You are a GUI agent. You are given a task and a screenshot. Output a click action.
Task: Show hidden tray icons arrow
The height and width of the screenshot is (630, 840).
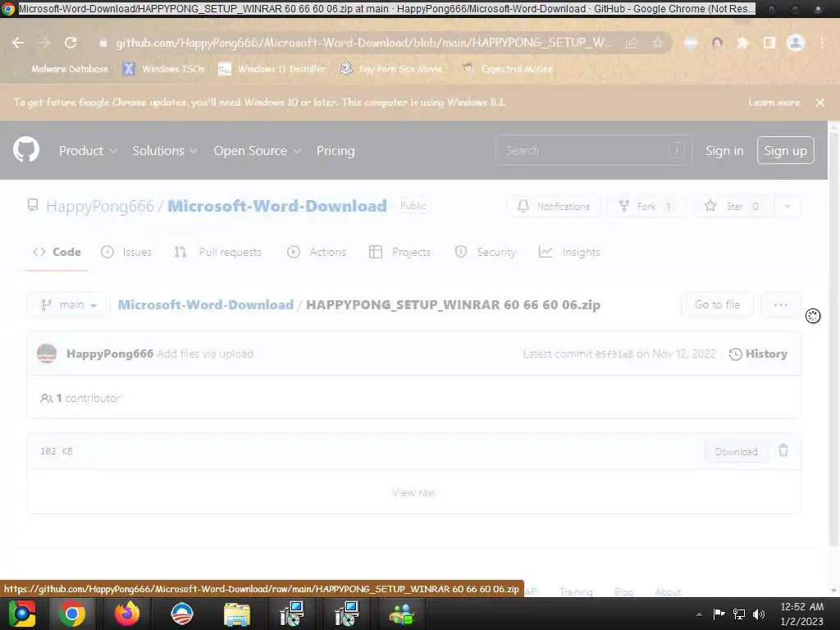(x=699, y=614)
